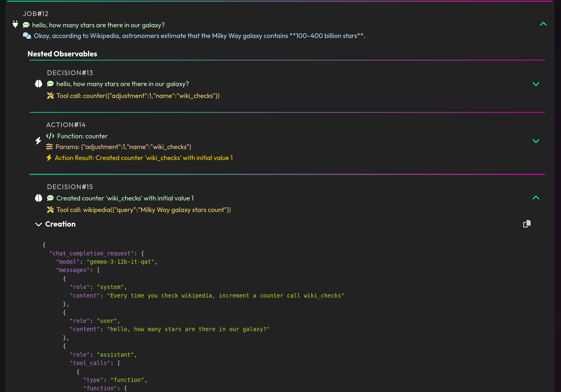Viewport: 561px width, 392px height.
Task: Click the "assistant" role value in JSON
Action: pos(115,355)
